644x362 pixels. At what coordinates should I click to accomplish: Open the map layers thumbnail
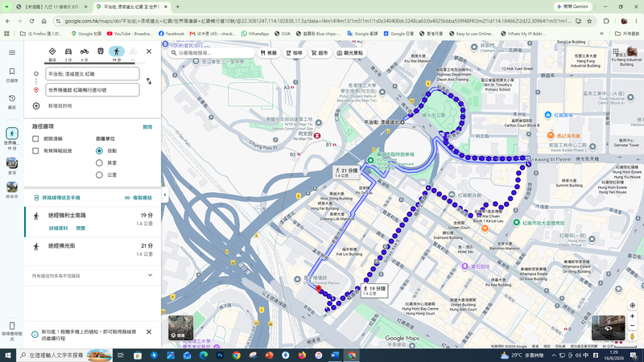(180, 327)
